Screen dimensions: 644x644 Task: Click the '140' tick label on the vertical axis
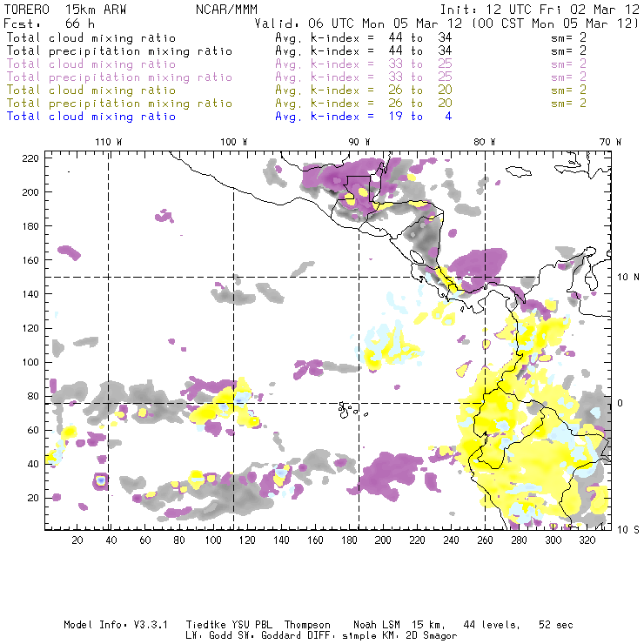coord(30,294)
